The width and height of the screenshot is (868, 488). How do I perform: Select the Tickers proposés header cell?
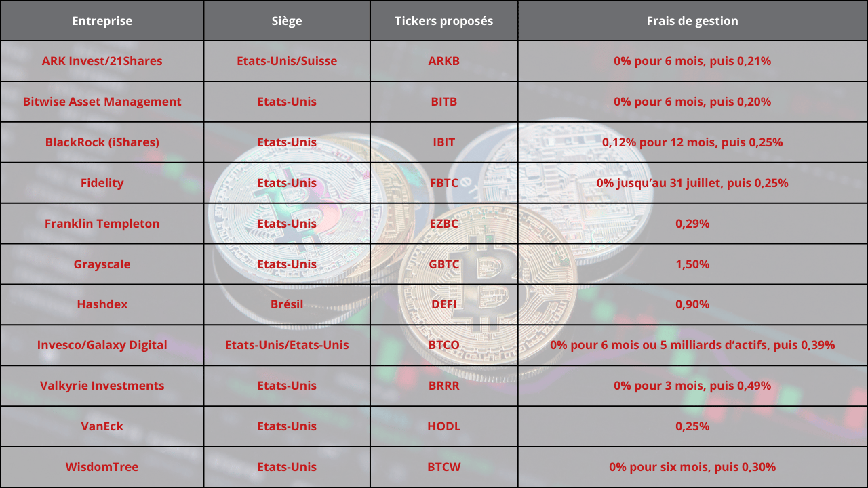pyautogui.click(x=444, y=21)
